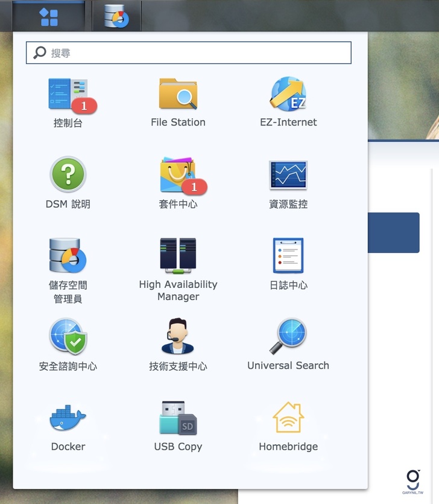Open 資源監控 Resource Monitor

[x=288, y=175]
